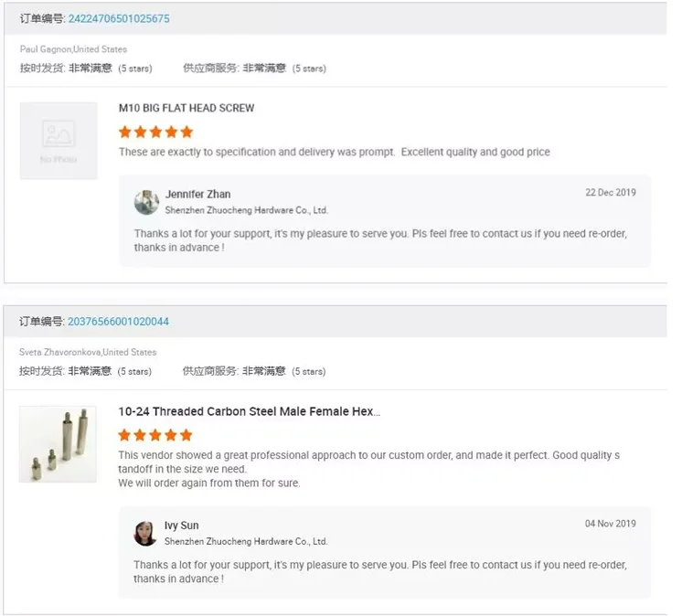
Task: Click the five-star rating under M10 screw
Action: pos(155,132)
